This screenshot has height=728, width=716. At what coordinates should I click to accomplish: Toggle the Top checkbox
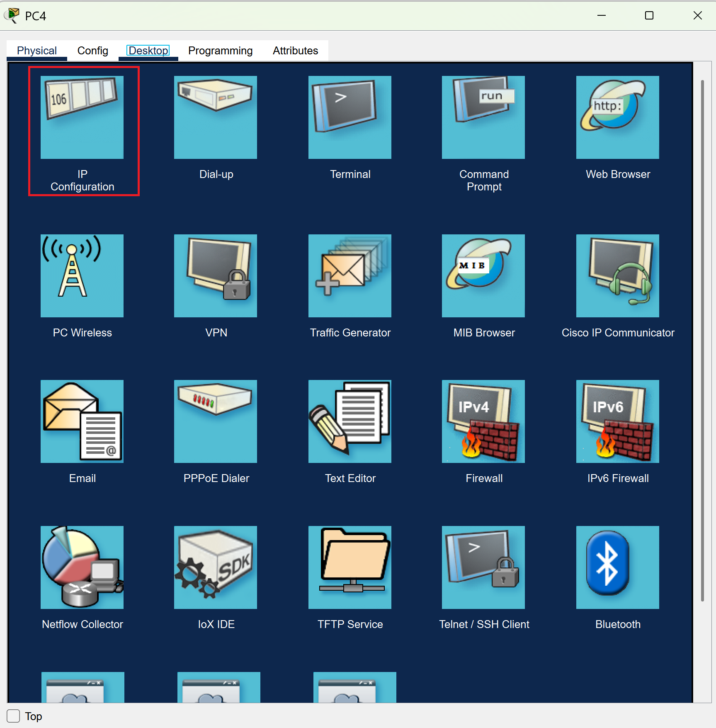coord(13,716)
